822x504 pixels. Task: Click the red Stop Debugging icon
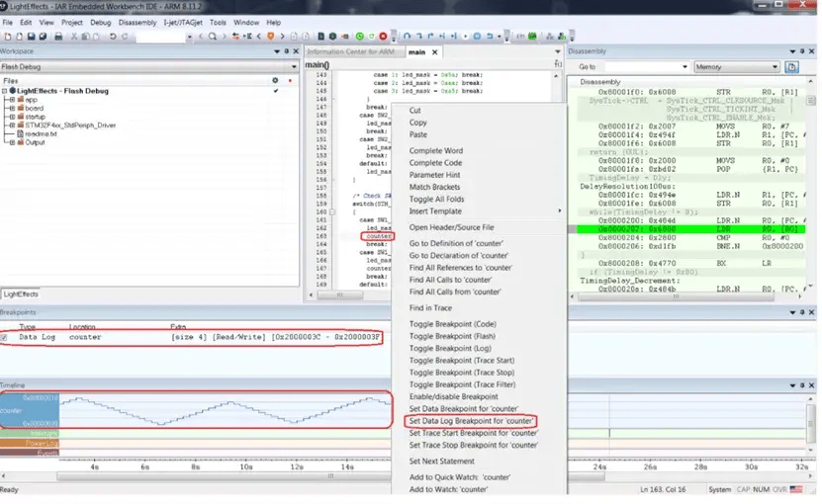pos(383,37)
